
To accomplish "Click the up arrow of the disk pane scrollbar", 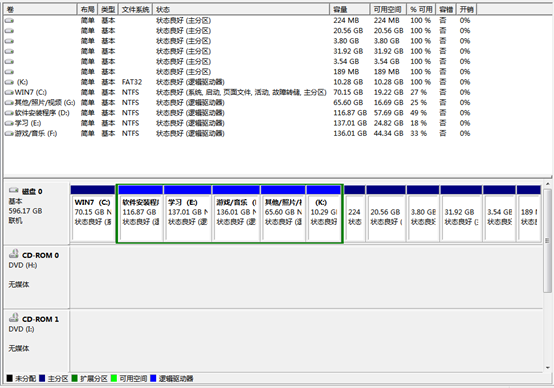I will tap(547, 184).
